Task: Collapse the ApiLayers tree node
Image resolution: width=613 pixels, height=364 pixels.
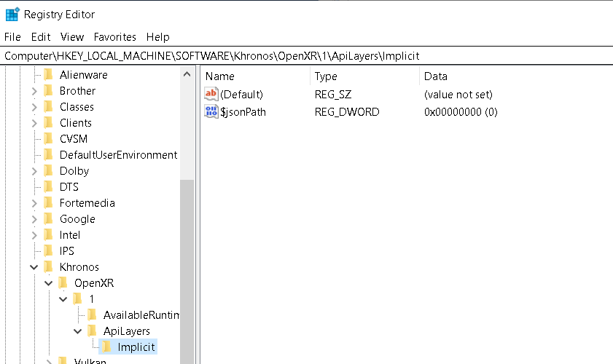Action: 78,331
